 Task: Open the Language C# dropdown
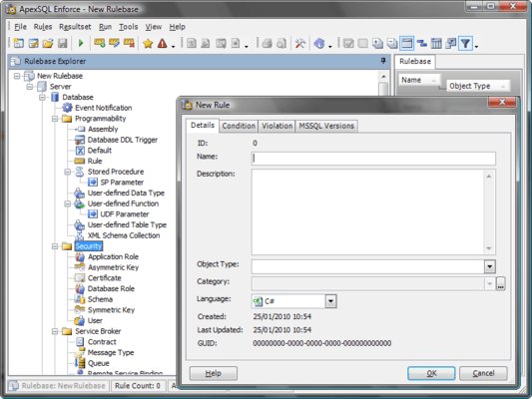click(x=330, y=301)
